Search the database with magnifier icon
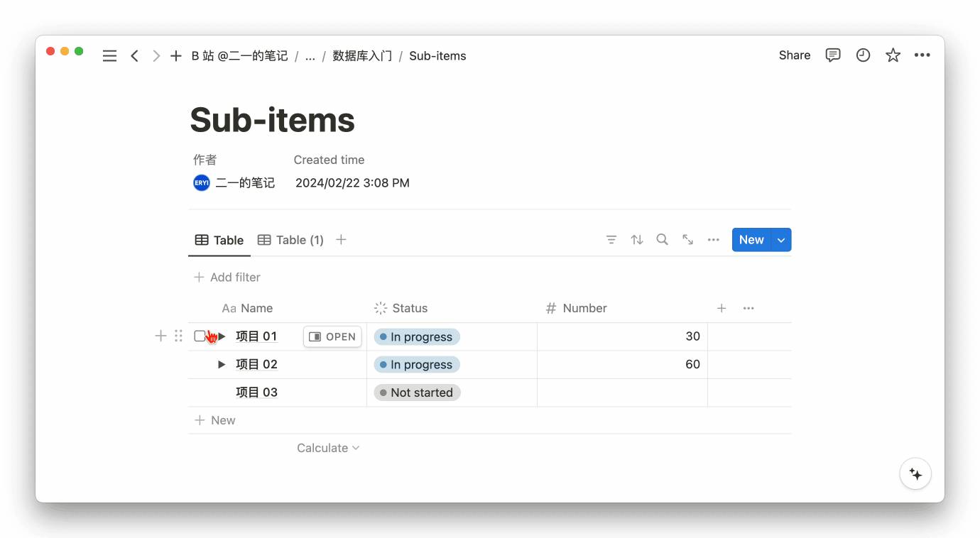Image resolution: width=980 pixels, height=538 pixels. tap(662, 240)
